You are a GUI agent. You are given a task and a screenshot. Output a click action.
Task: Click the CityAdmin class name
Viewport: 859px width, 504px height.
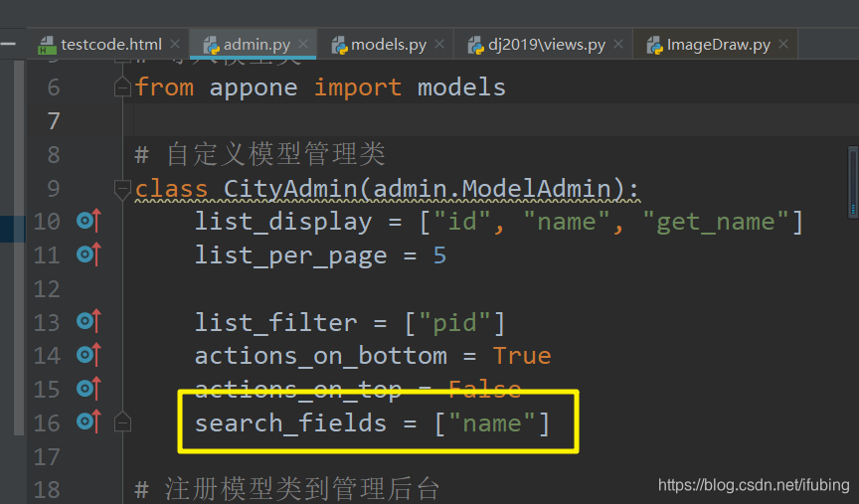[290, 189]
